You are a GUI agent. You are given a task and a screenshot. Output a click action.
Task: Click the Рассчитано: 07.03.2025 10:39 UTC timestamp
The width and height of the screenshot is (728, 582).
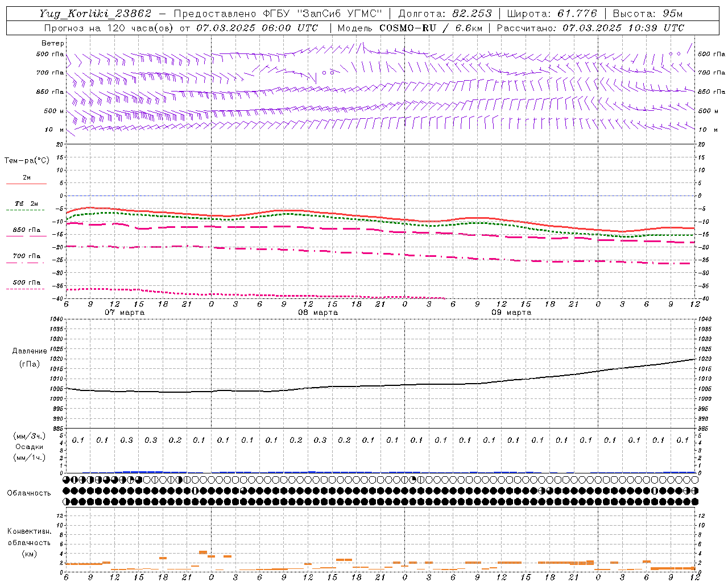click(x=590, y=28)
